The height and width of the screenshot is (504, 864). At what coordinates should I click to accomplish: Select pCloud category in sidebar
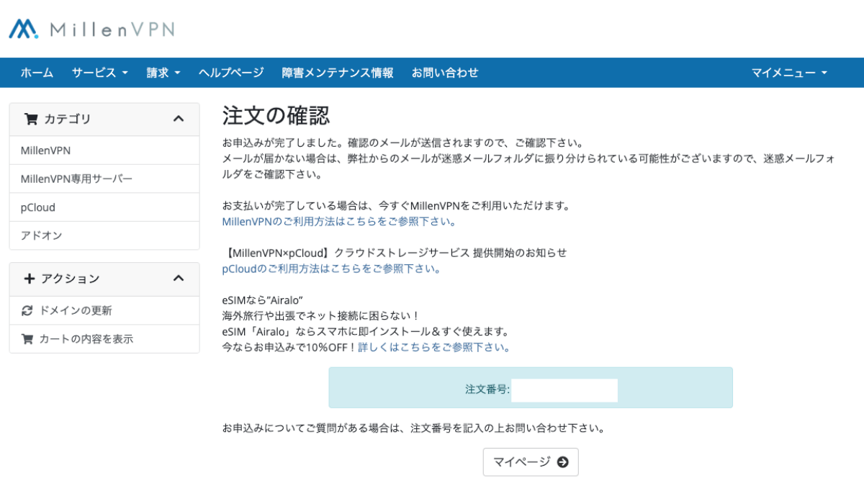coord(104,207)
